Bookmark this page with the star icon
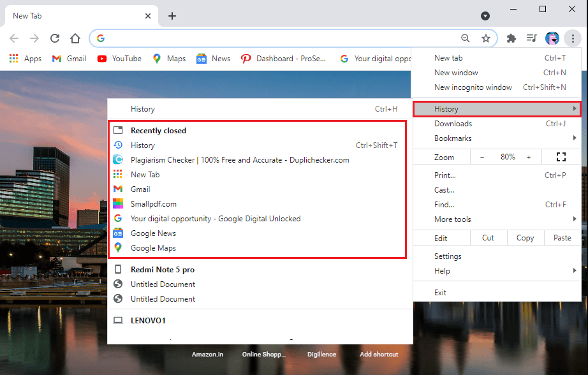Image resolution: width=588 pixels, height=375 pixels. (x=486, y=38)
